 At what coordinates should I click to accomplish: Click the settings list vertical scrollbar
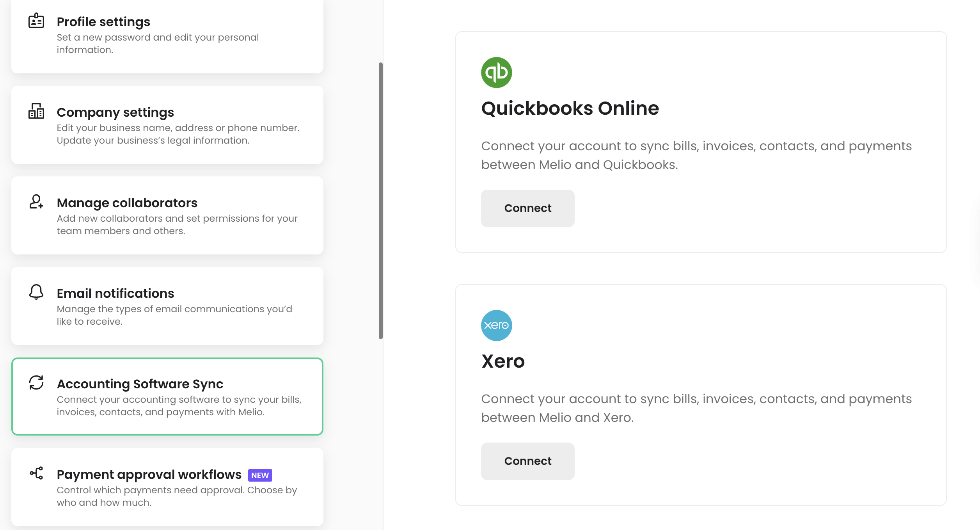pos(380,201)
